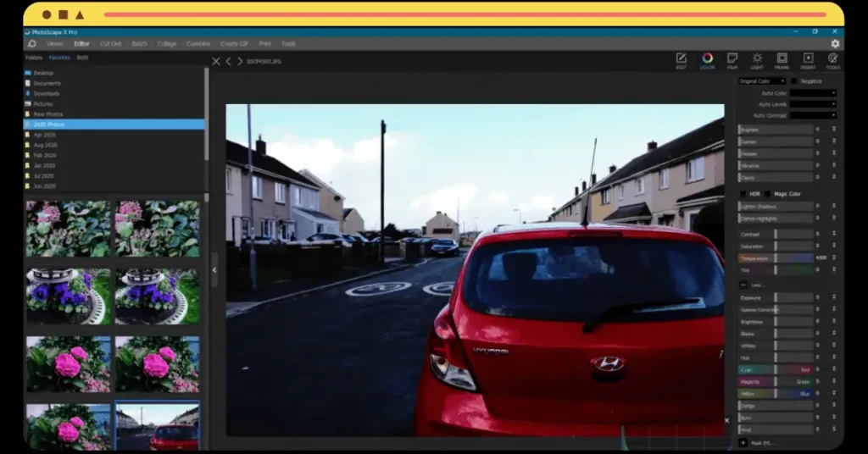Show Both folders and favorites

82,58
